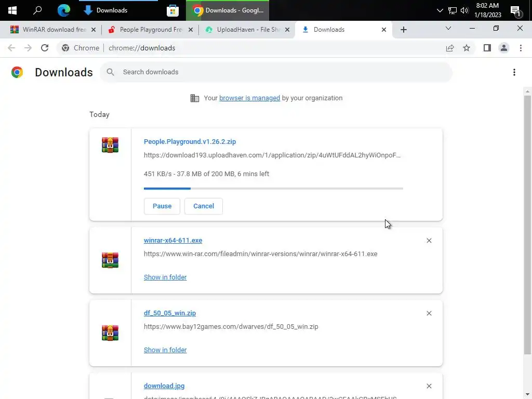Bookmark this page with the star
Image resolution: width=532 pixels, height=399 pixels.
tap(467, 48)
